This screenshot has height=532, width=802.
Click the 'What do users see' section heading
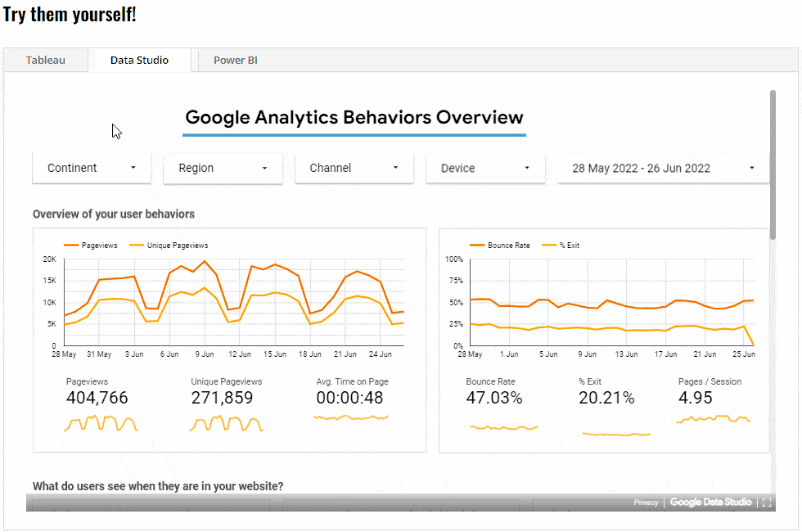point(158,486)
